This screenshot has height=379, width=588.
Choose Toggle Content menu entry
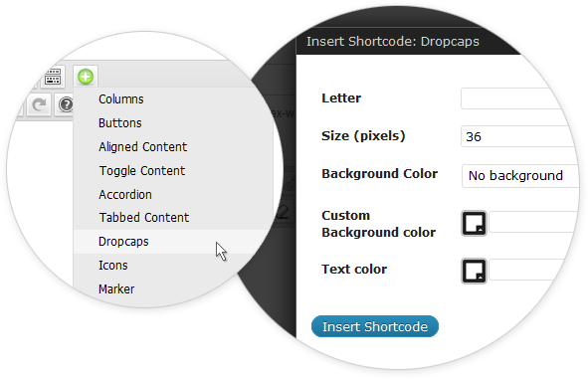point(142,171)
